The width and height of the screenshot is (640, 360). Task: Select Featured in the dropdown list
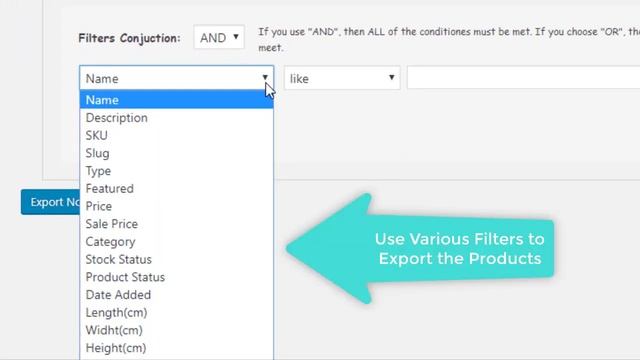tap(176, 189)
